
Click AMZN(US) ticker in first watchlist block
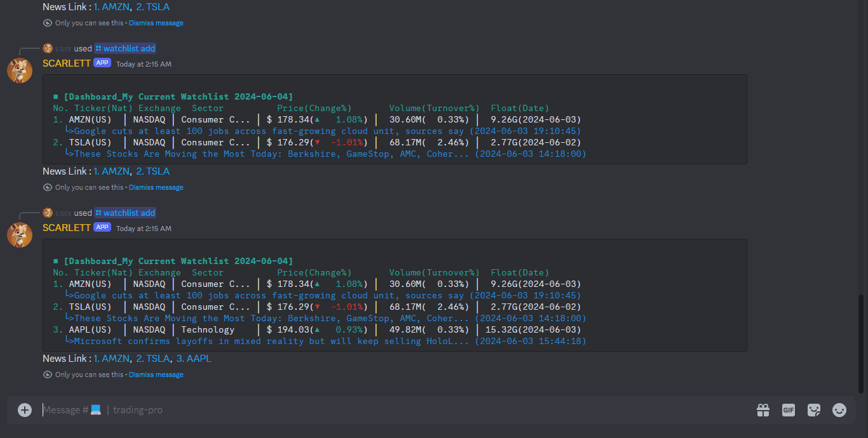(90, 119)
